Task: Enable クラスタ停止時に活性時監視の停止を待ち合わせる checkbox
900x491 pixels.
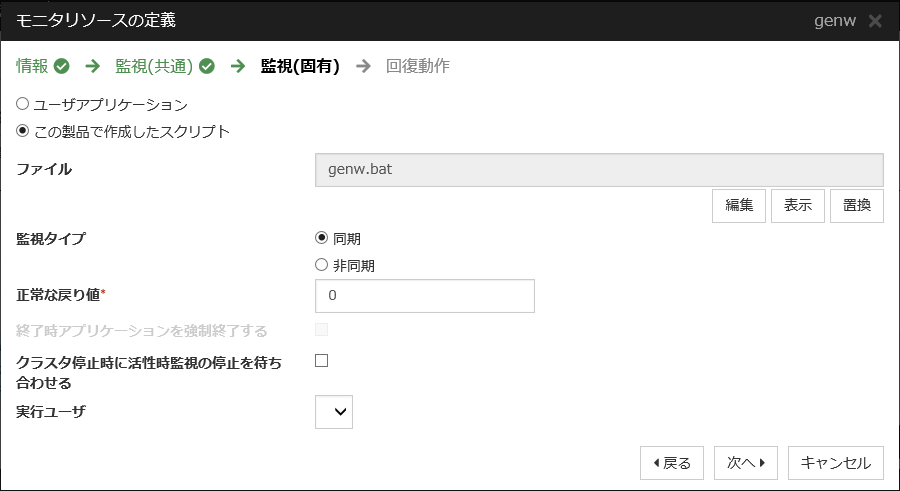Action: (322, 361)
